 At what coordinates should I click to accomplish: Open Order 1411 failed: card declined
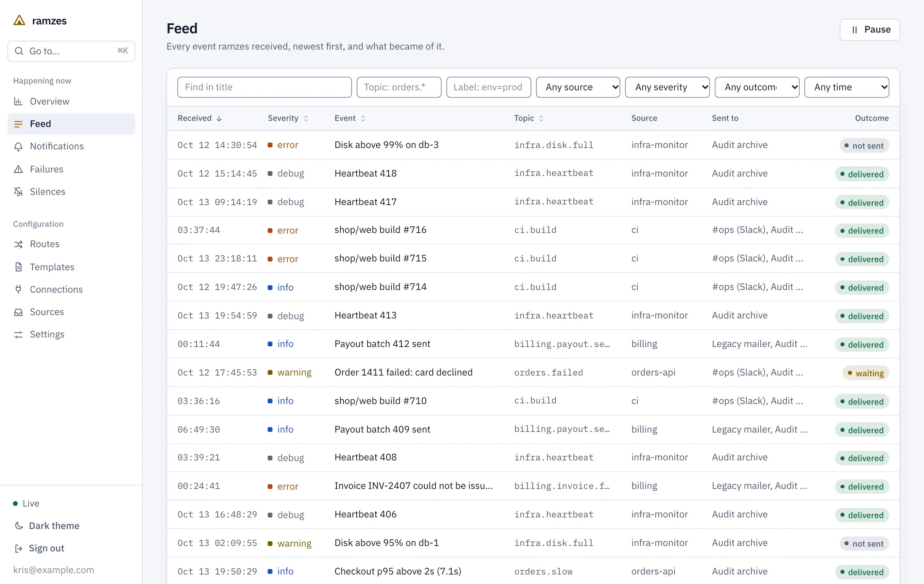point(533,373)
